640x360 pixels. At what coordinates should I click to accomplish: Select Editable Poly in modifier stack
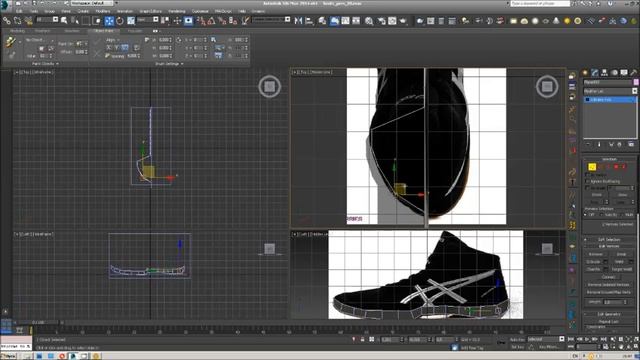pos(609,100)
